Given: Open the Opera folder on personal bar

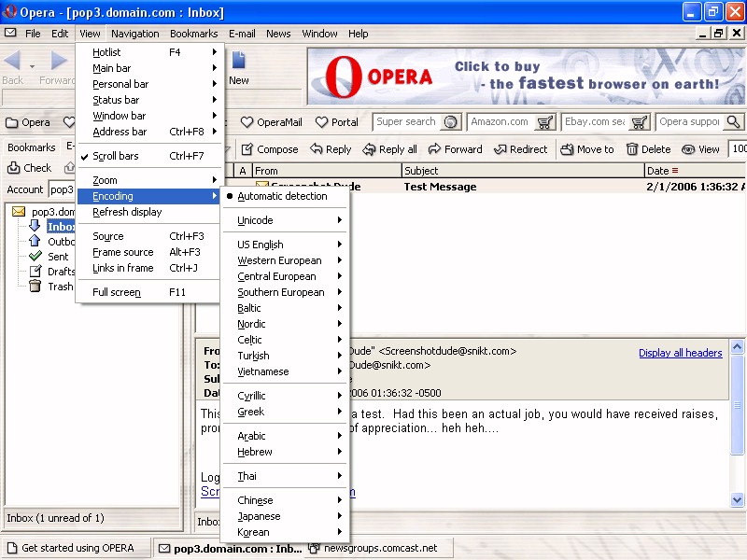Looking at the screenshot, I should (28, 122).
